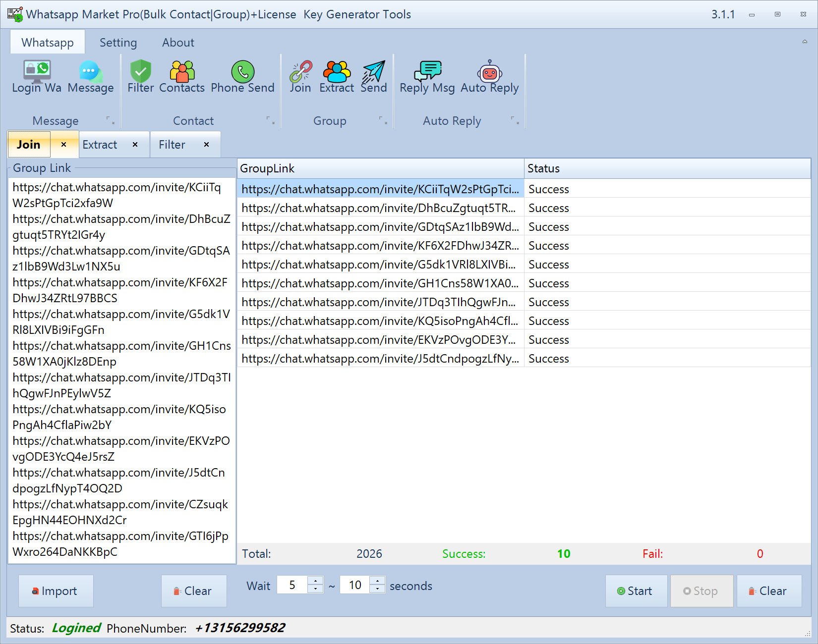The height and width of the screenshot is (644, 818).
Task: Click the maximum wait seconds field
Action: click(x=355, y=585)
